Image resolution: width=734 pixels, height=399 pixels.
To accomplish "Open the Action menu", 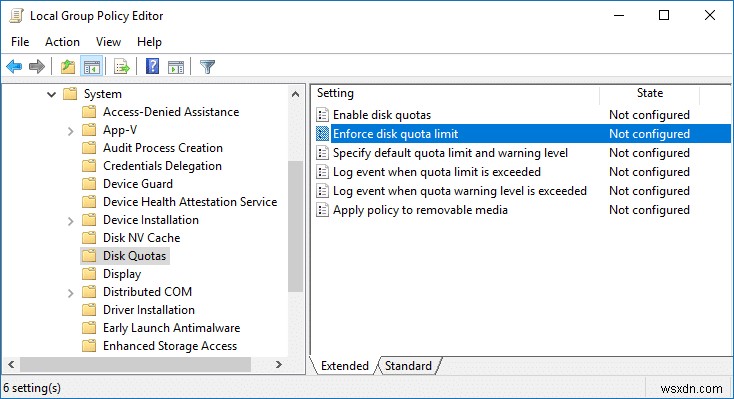I will [x=62, y=42].
